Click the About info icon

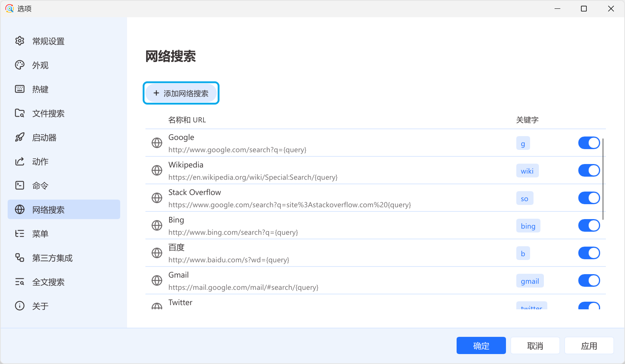pos(20,306)
